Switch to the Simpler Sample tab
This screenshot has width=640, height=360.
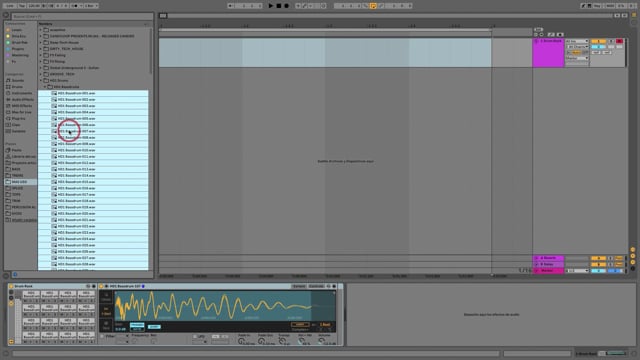pyautogui.click(x=299, y=286)
